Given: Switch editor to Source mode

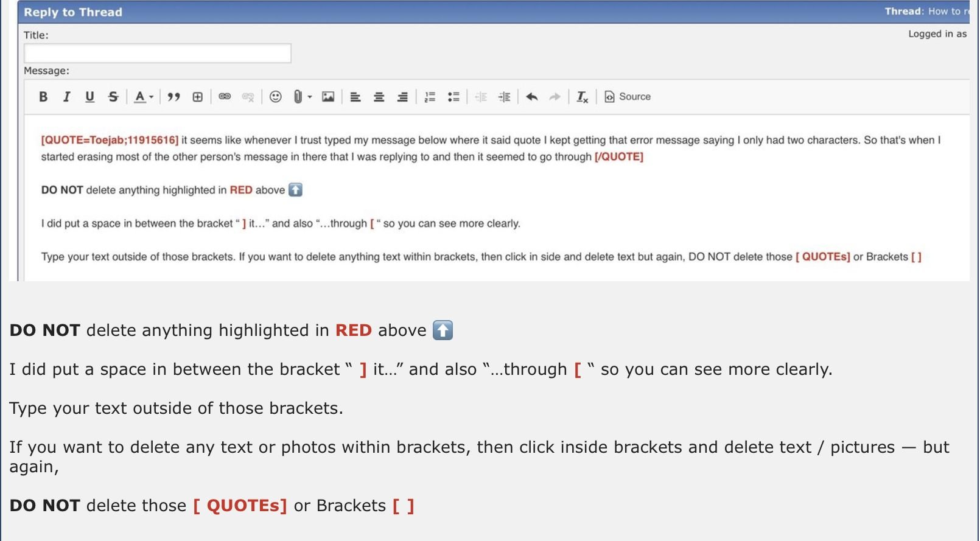Looking at the screenshot, I should click(628, 97).
